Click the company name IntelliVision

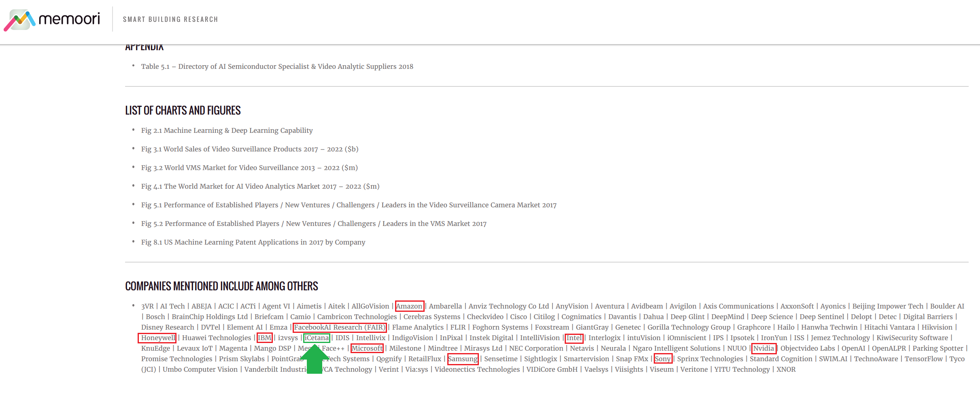point(540,338)
